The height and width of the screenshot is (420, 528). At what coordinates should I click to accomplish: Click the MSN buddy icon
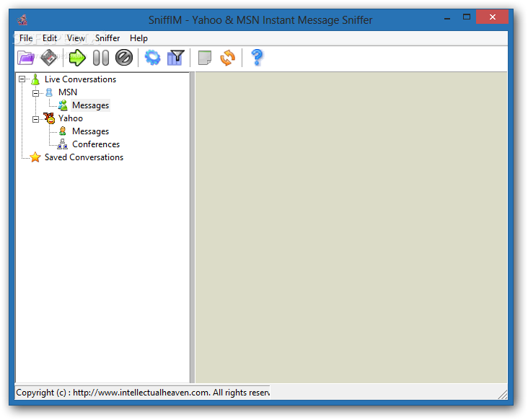click(x=49, y=92)
